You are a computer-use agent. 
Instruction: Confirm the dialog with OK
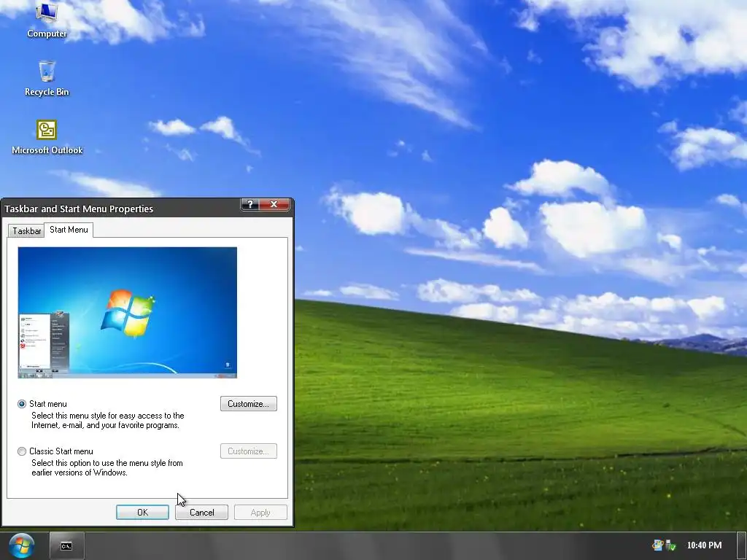click(x=142, y=513)
